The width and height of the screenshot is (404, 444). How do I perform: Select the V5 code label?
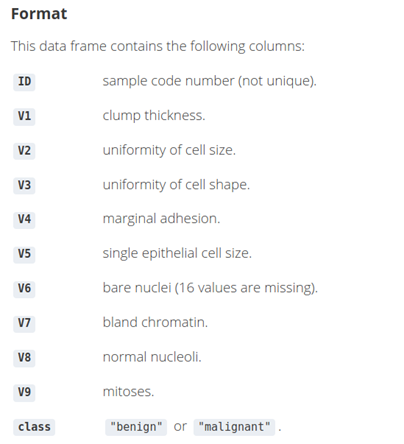point(24,254)
